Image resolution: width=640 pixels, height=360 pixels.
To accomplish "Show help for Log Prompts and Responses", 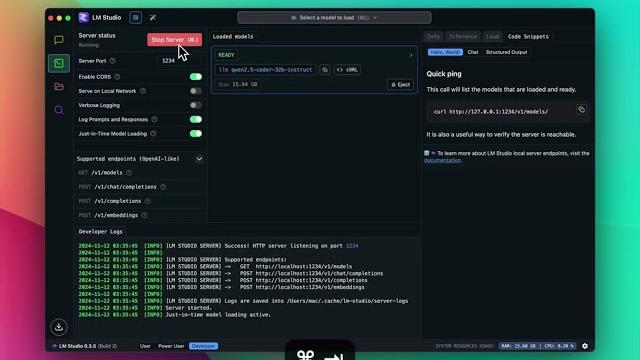I will pos(154,120).
